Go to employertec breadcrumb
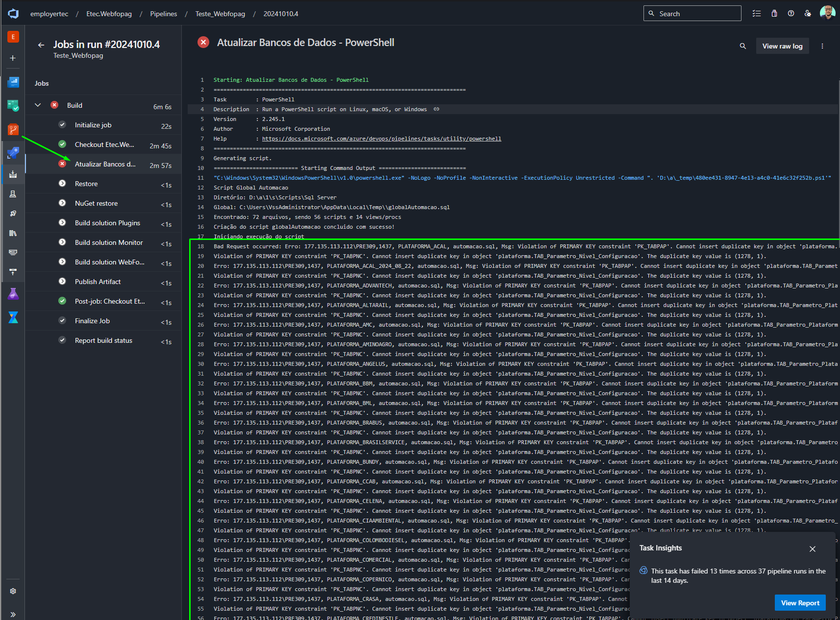The width and height of the screenshot is (840, 620). (x=49, y=14)
